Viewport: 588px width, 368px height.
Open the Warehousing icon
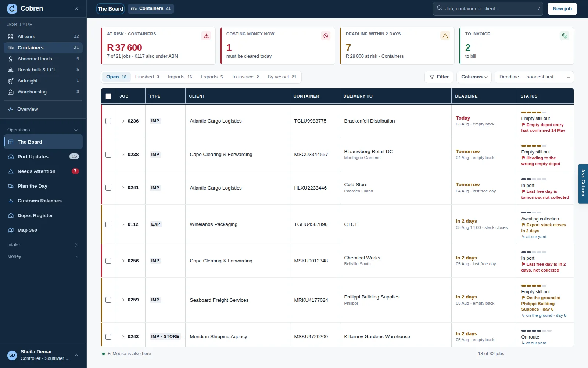(11, 92)
